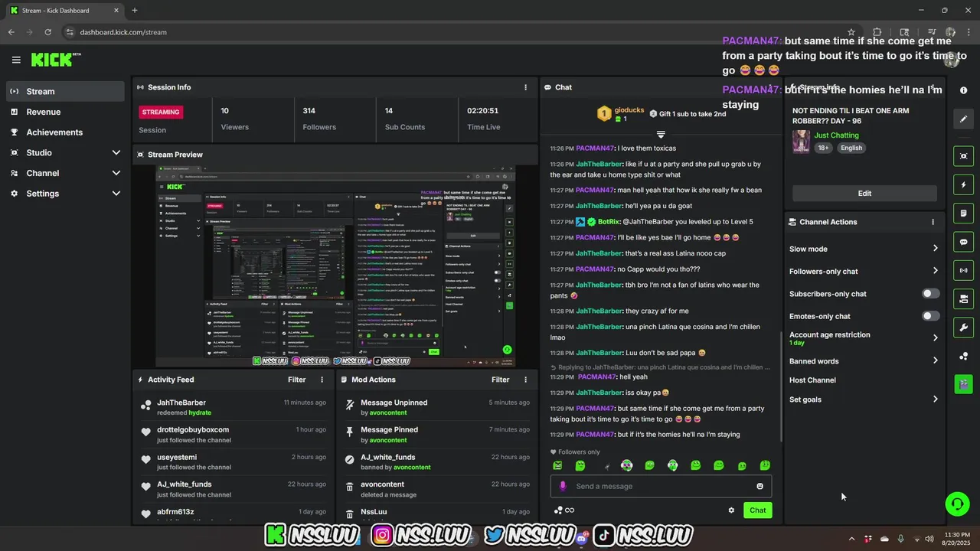Open Discord from the taskbar
Viewport: 980px width, 551px height.
click(x=581, y=539)
